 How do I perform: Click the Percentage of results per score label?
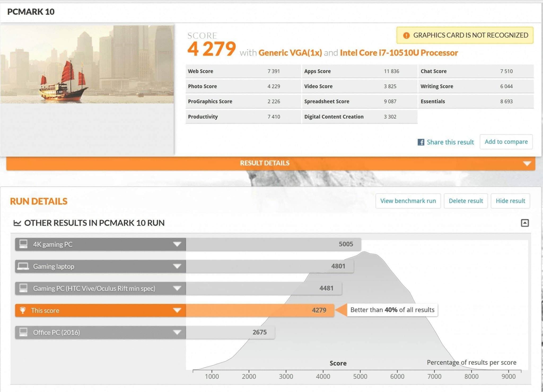(471, 363)
